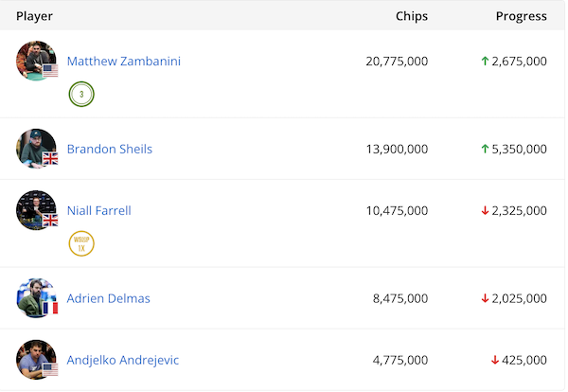
Task: Click Niall Farrell's gold WSOP 1X badge
Action: click(x=81, y=243)
